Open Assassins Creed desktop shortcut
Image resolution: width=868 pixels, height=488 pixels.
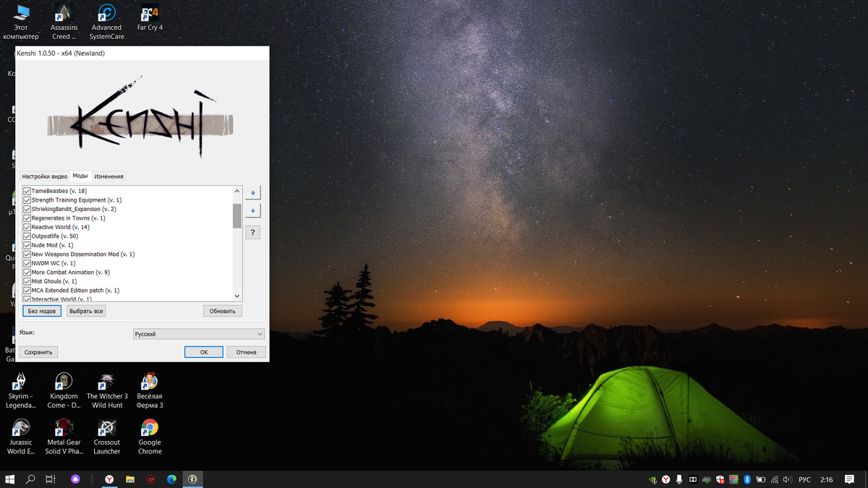coord(64,22)
